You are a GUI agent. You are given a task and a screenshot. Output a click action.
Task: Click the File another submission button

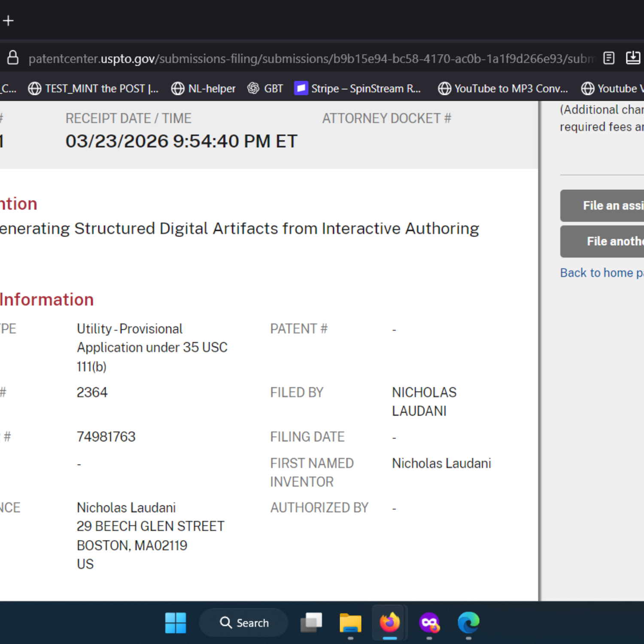[x=602, y=241]
